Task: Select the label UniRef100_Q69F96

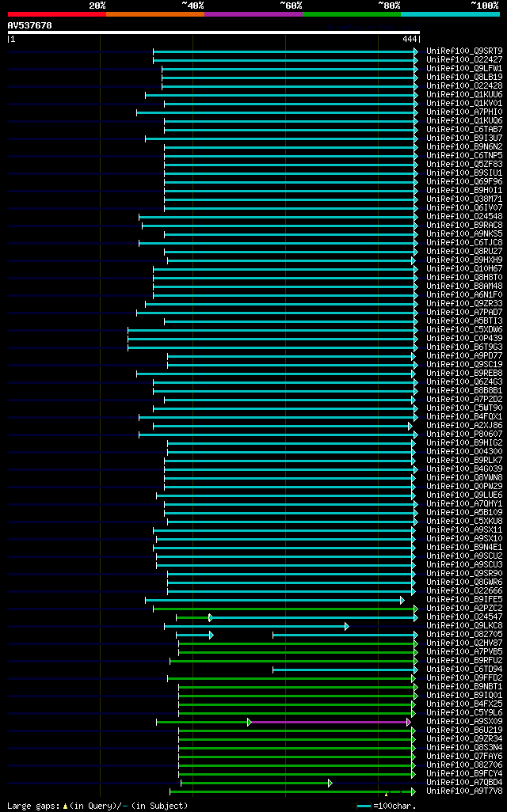Action: [464, 182]
